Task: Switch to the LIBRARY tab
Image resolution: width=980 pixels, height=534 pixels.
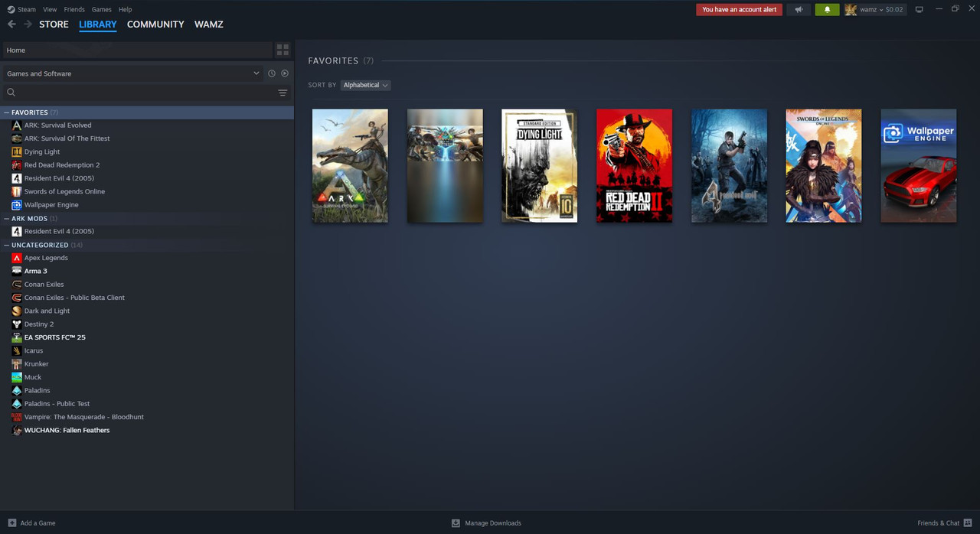Action: click(x=98, y=24)
